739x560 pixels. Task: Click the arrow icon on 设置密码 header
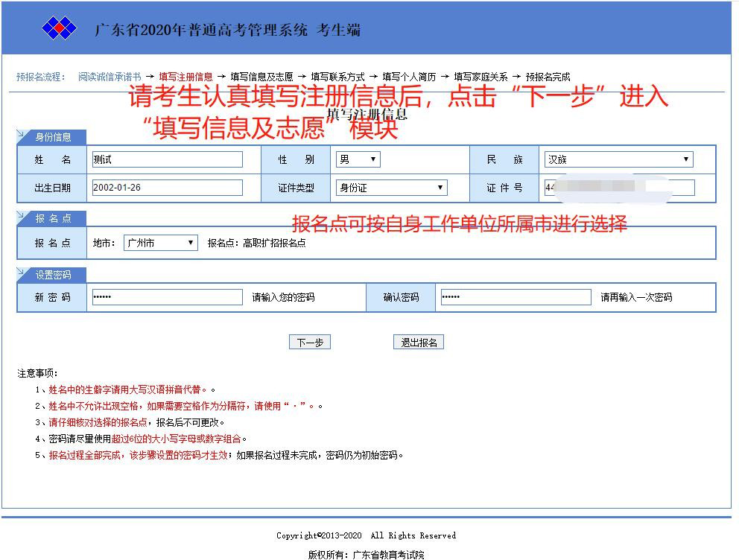(x=21, y=273)
